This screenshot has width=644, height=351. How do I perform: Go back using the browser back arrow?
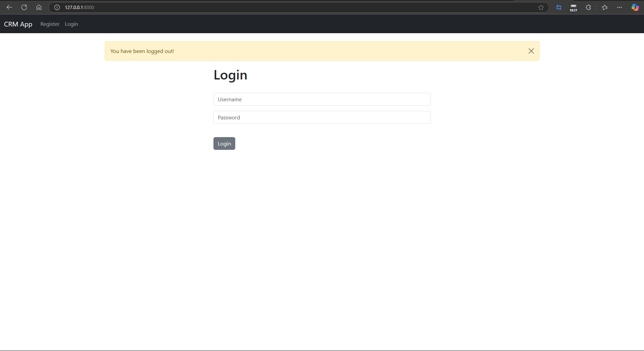click(x=9, y=7)
